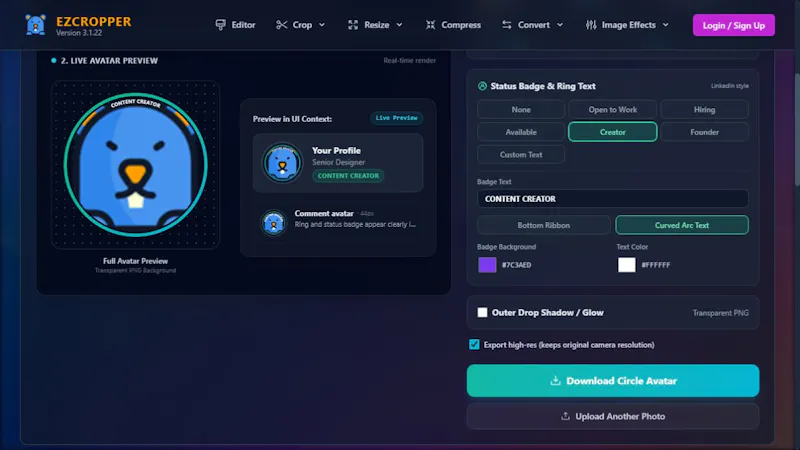Click the 'Version 3.1.22' text

pos(79,33)
